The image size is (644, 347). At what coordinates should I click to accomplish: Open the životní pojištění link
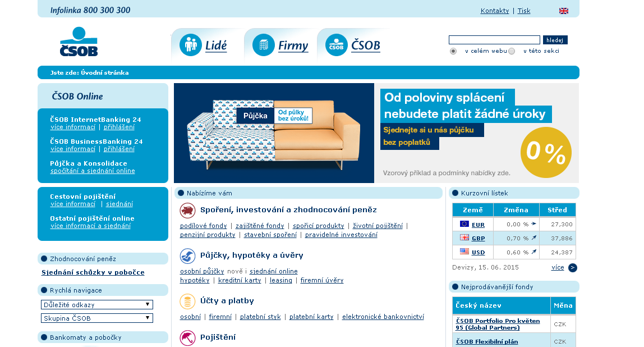(378, 226)
